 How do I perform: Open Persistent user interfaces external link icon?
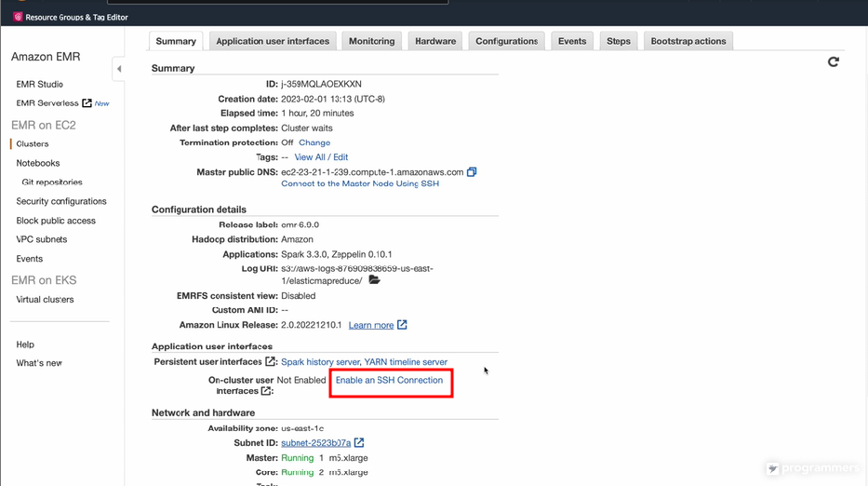click(x=270, y=361)
